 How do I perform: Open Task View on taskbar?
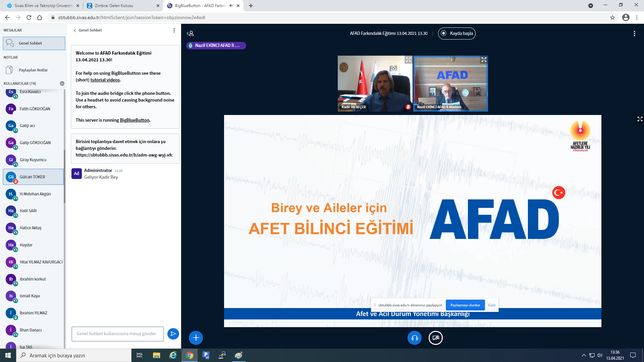pyautogui.click(x=140, y=355)
